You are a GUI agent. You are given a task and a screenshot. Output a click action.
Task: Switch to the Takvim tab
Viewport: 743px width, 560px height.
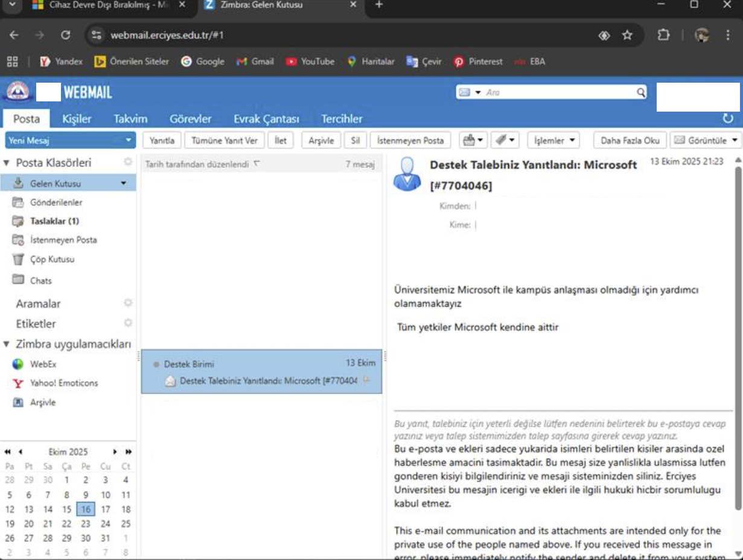[x=130, y=118]
